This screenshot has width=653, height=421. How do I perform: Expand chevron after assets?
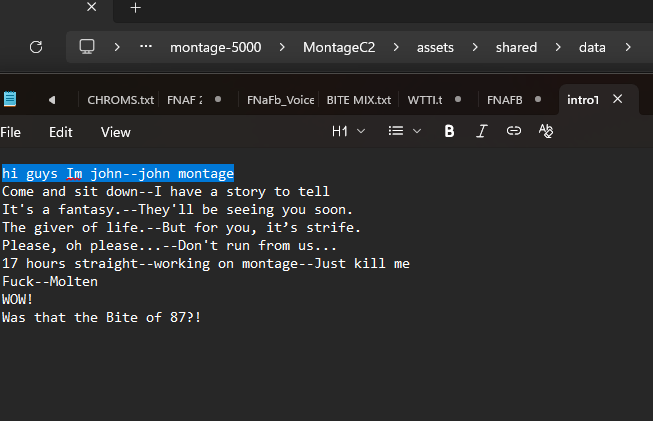[475, 47]
